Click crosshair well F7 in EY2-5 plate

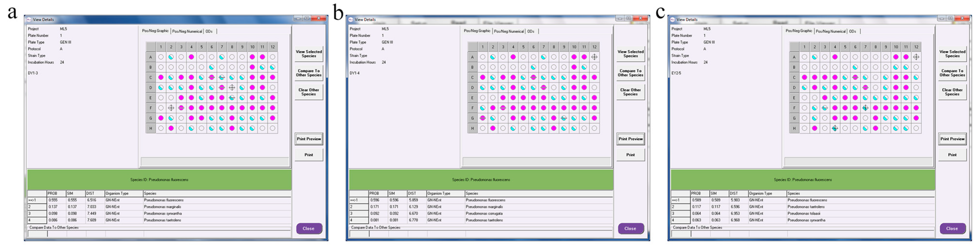click(x=865, y=108)
